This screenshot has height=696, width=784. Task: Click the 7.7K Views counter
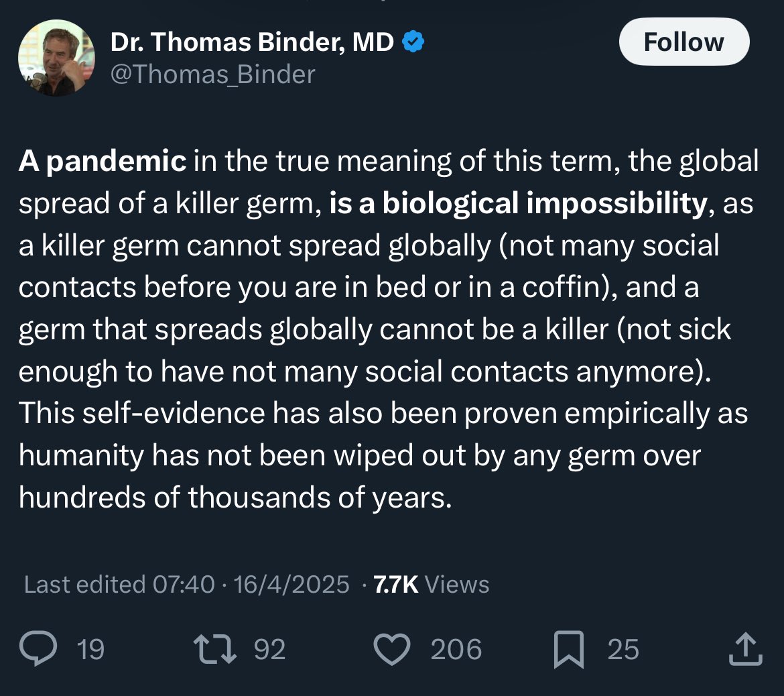[432, 585]
